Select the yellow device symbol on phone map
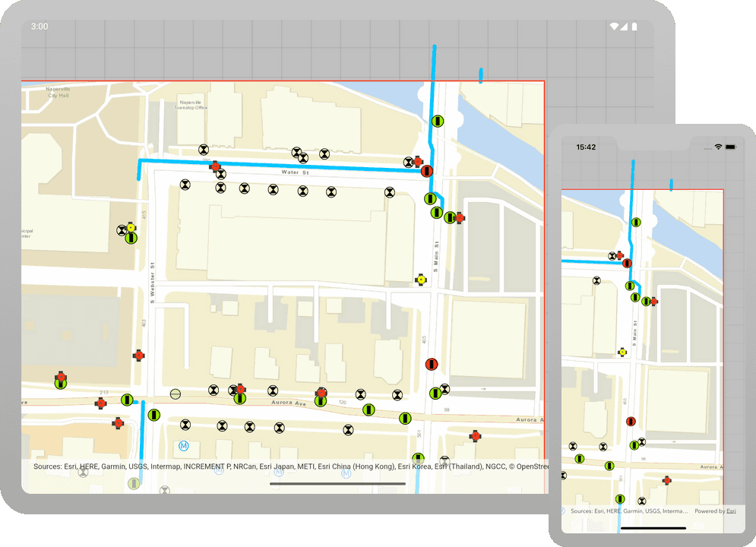The image size is (756, 547). coord(622,353)
